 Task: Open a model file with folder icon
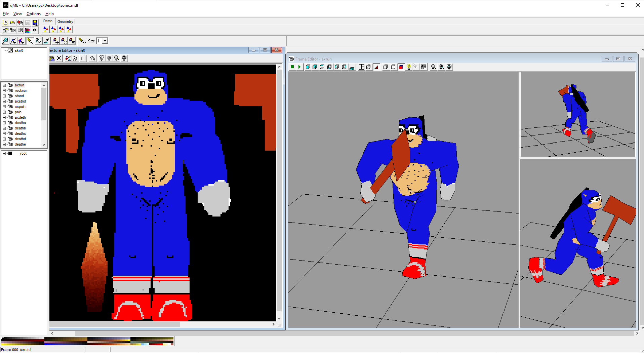(x=13, y=23)
